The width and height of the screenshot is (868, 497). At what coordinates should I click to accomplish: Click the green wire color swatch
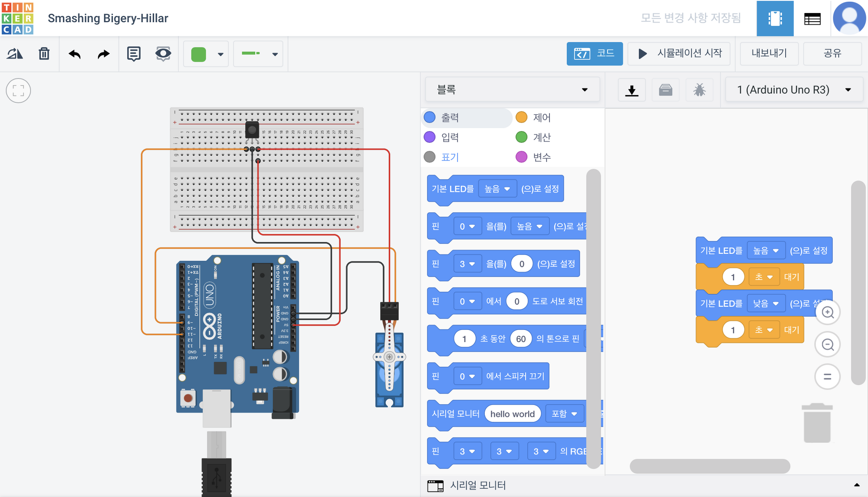pos(199,54)
